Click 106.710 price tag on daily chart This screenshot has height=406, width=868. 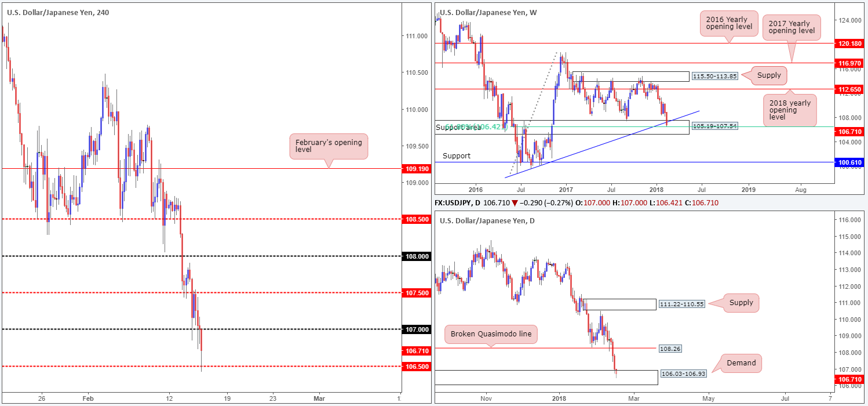pos(849,379)
